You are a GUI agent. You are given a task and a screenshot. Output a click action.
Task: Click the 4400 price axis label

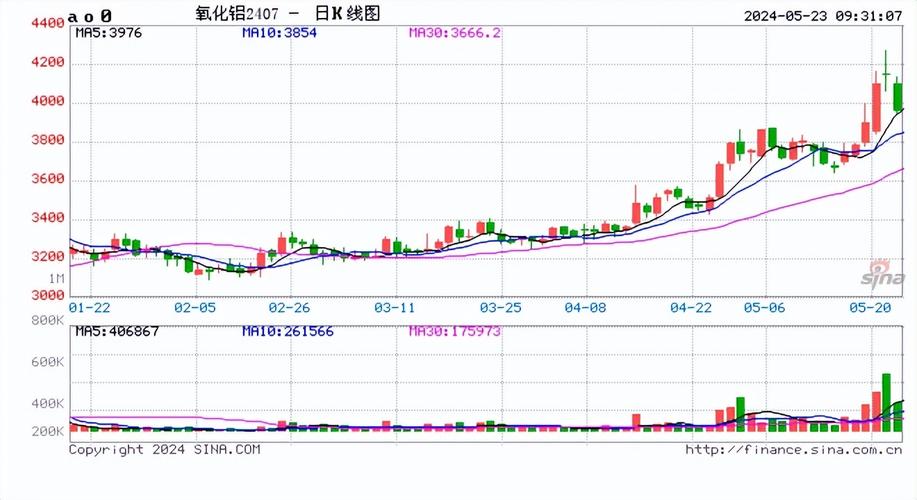pos(47,23)
